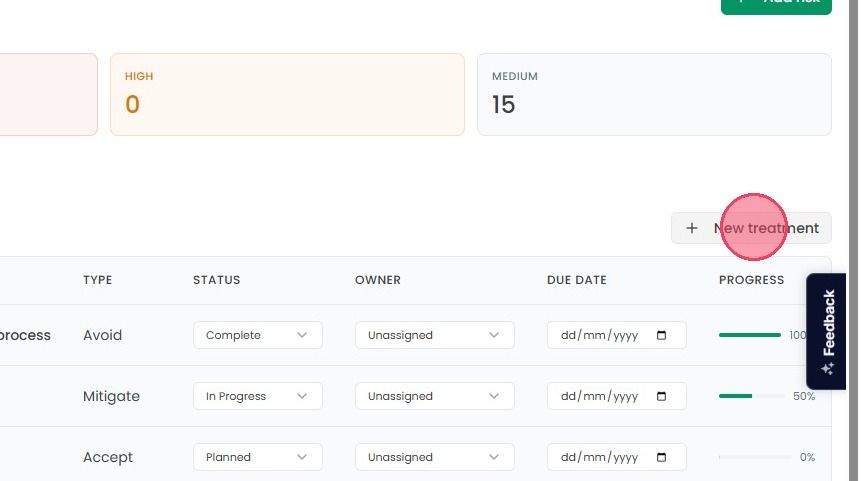This screenshot has width=861, height=481.
Task: Click chevron arrow on Complete status box
Action: pyautogui.click(x=301, y=335)
